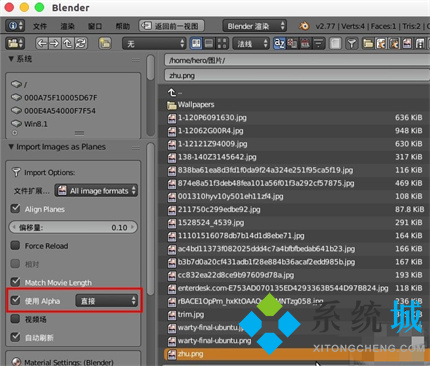The height and width of the screenshot is (366, 430).
Task: Switch to long list display mode
Action: click(209, 43)
